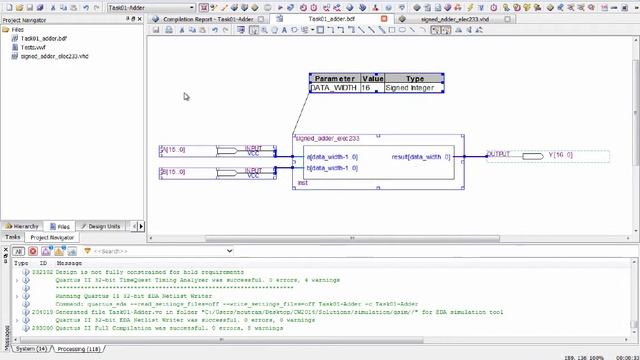Viewport: 640px width, 360px height.
Task: Switch to the signed_adder_elec233.vhd tab
Action: pyautogui.click(x=455, y=19)
